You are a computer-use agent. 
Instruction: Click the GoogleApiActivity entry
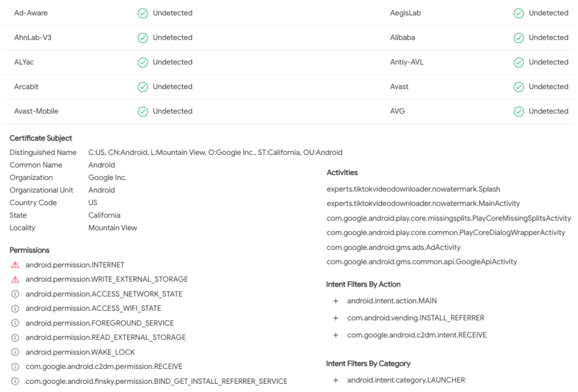[422, 261]
